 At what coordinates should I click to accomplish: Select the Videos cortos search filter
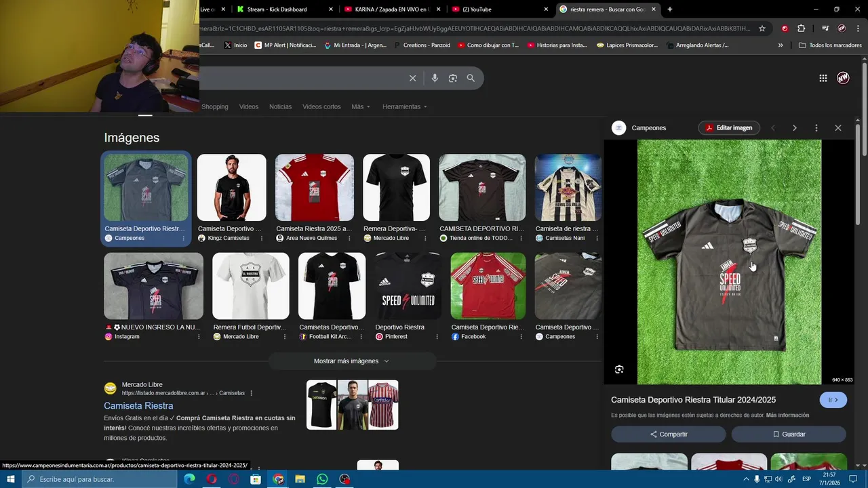click(x=321, y=106)
